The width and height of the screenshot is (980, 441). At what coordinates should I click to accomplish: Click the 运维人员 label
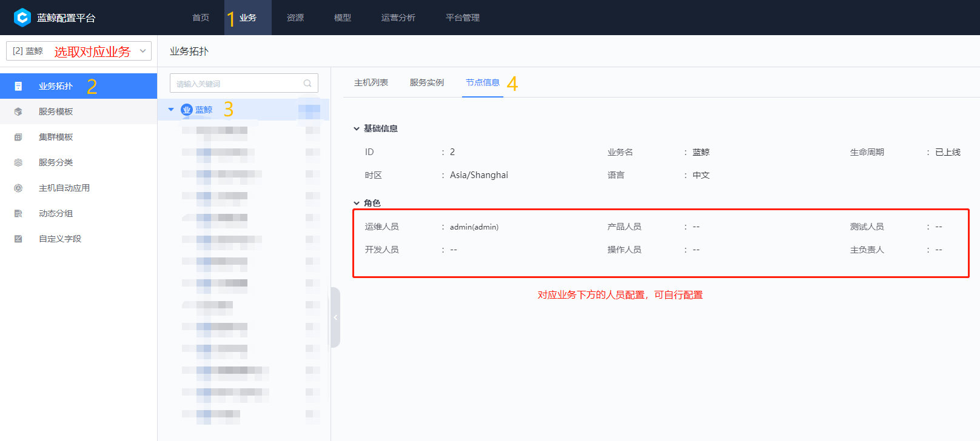tap(382, 227)
